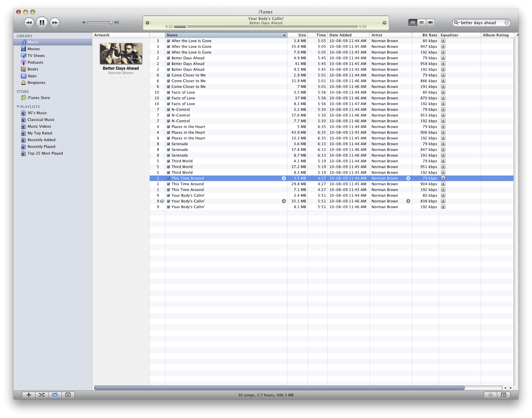Open Apps library
Image resolution: width=532 pixels, height=418 pixels.
53,76
